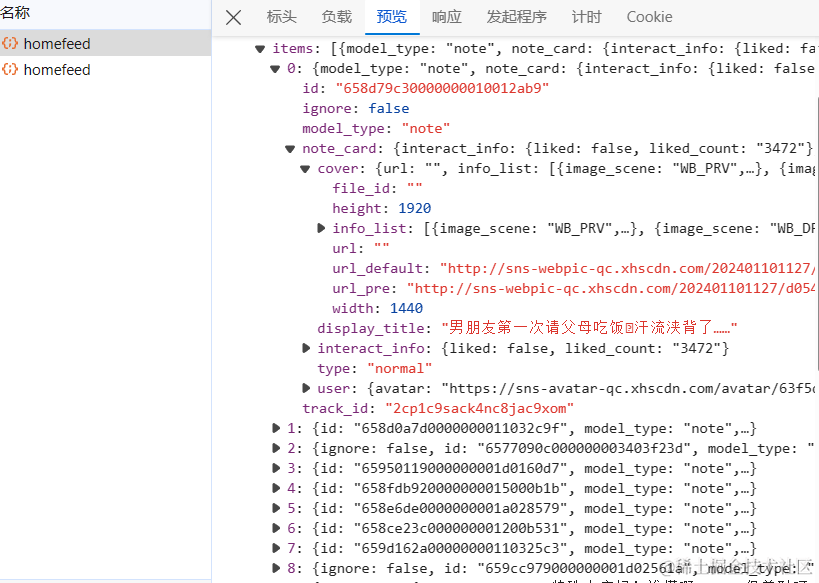This screenshot has width=819, height=583.
Task: Close the request details panel
Action: [233, 17]
